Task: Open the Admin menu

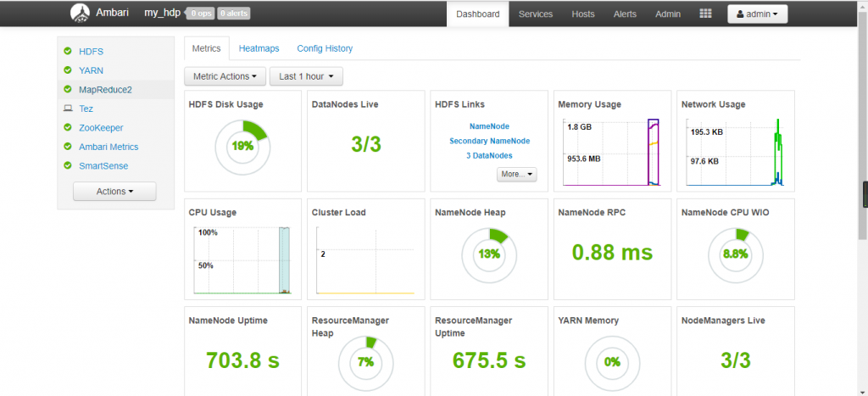Action: click(x=668, y=14)
